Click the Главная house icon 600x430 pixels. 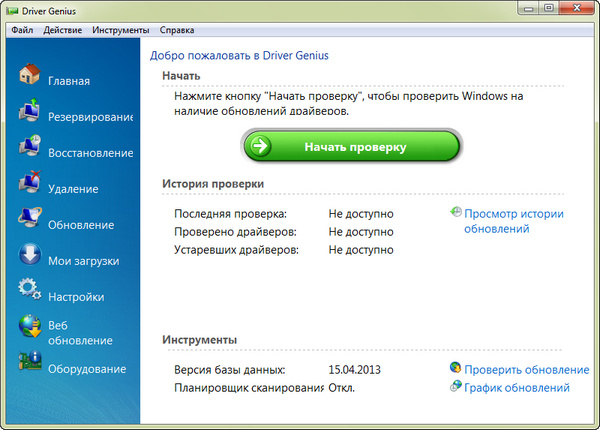coord(29,77)
